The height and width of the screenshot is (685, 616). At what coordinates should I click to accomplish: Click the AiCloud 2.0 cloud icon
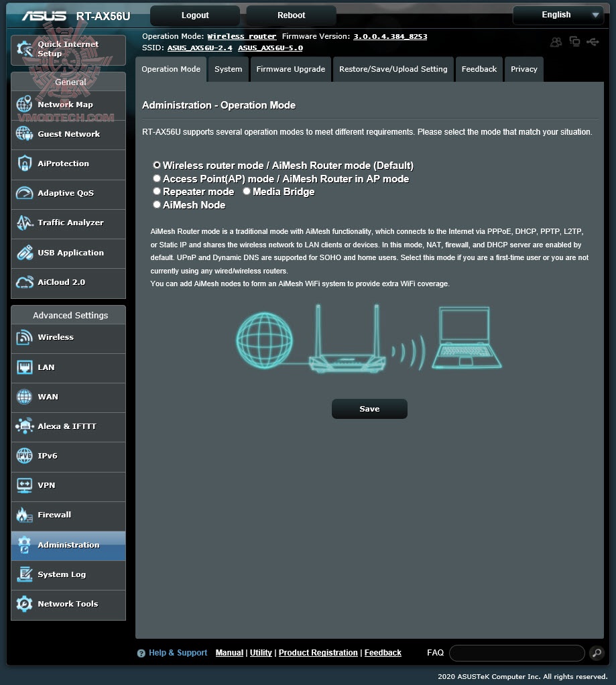(24, 282)
